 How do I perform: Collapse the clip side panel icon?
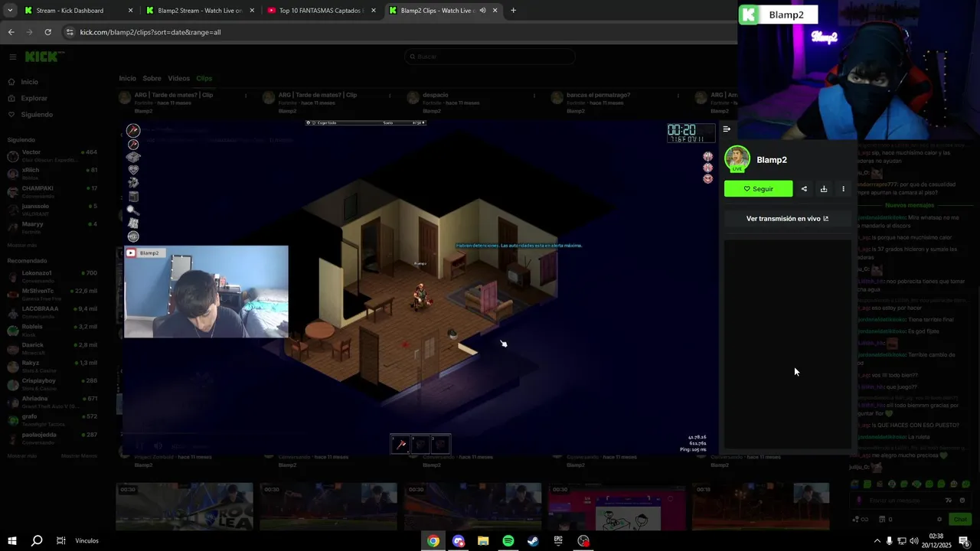coord(727,129)
